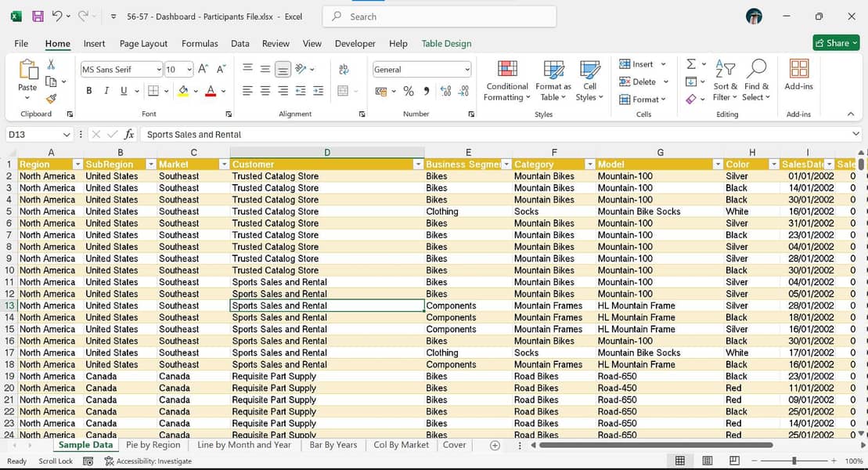The image size is (868, 470).
Task: Decrease font size with smaller A
Action: [x=221, y=69]
